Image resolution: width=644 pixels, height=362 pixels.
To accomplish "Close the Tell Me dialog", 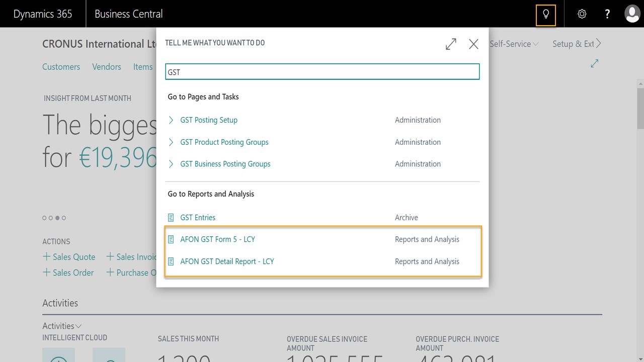I will coord(473,44).
